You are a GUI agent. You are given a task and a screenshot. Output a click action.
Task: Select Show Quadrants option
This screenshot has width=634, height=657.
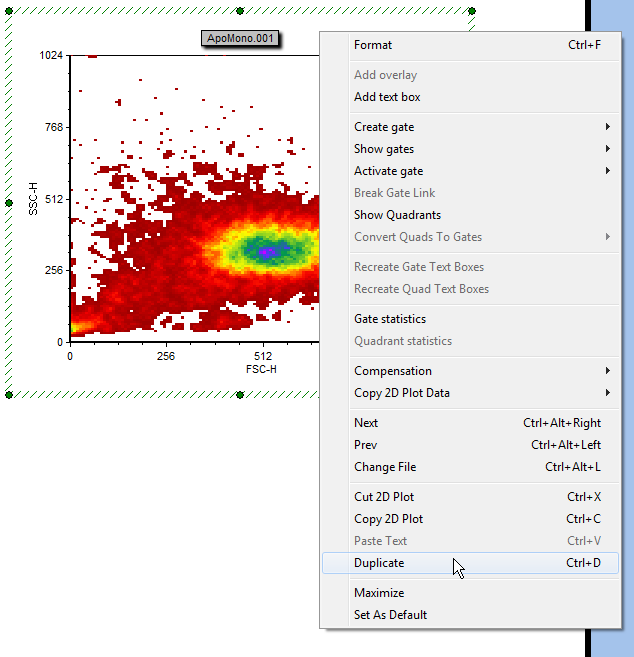[x=470, y=215]
